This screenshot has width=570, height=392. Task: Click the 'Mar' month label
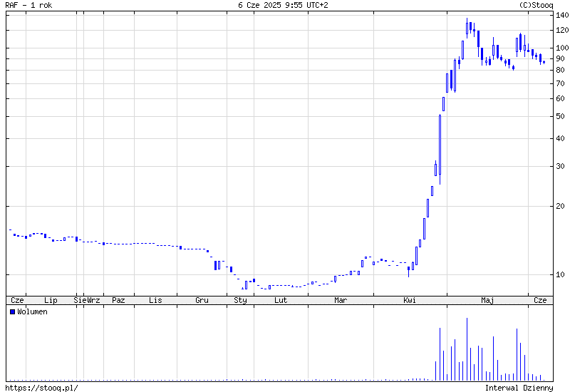tap(341, 300)
